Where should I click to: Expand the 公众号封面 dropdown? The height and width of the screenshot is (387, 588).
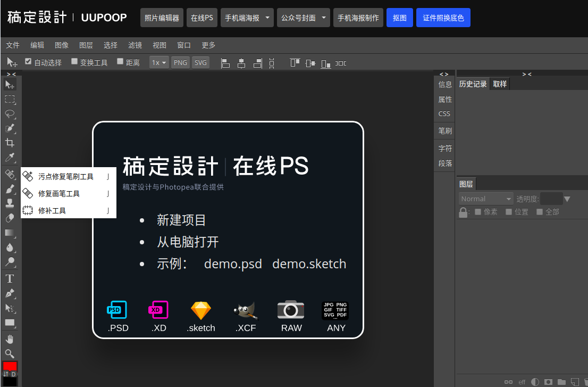[x=324, y=18]
